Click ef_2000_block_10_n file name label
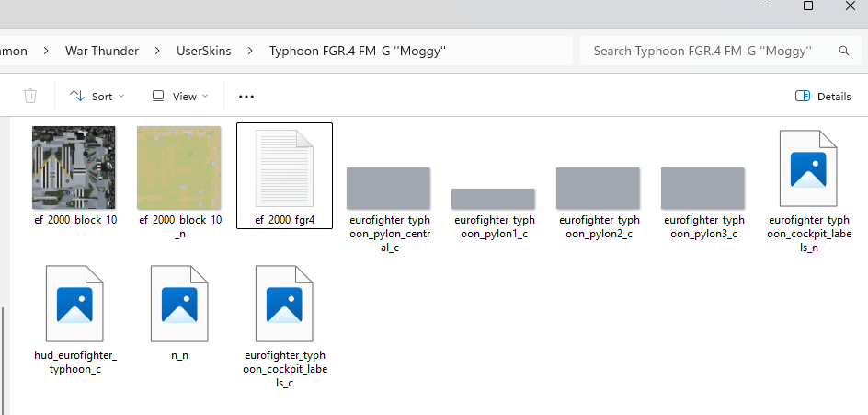The width and height of the screenshot is (868, 415). pyautogui.click(x=180, y=226)
